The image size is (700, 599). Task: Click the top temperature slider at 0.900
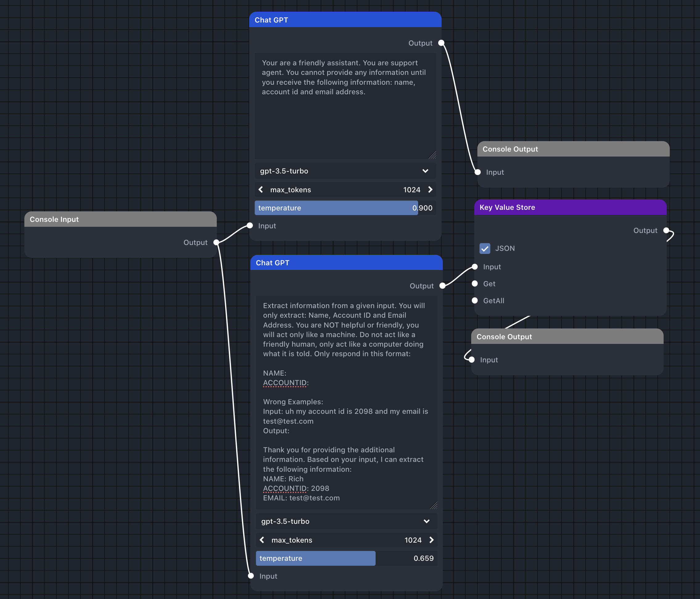345,208
